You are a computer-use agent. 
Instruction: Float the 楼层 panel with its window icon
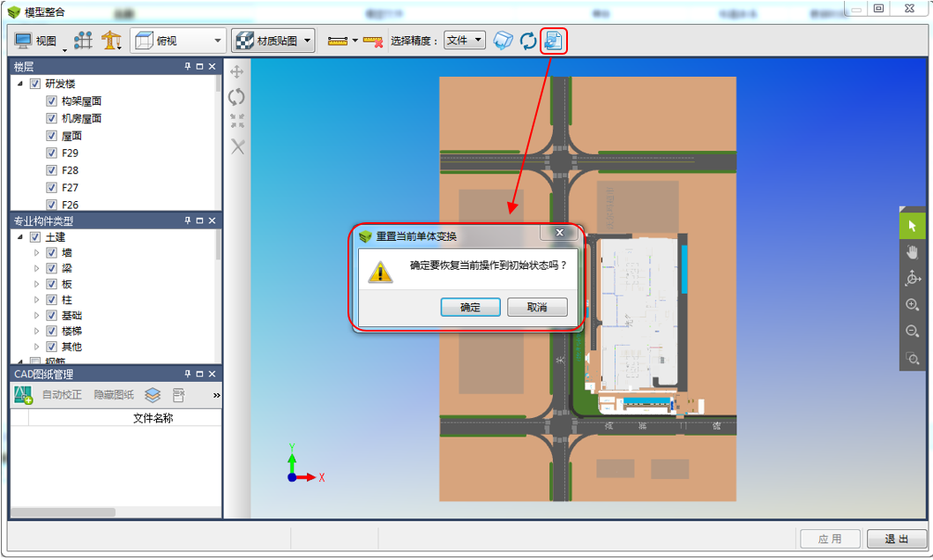coord(199,67)
